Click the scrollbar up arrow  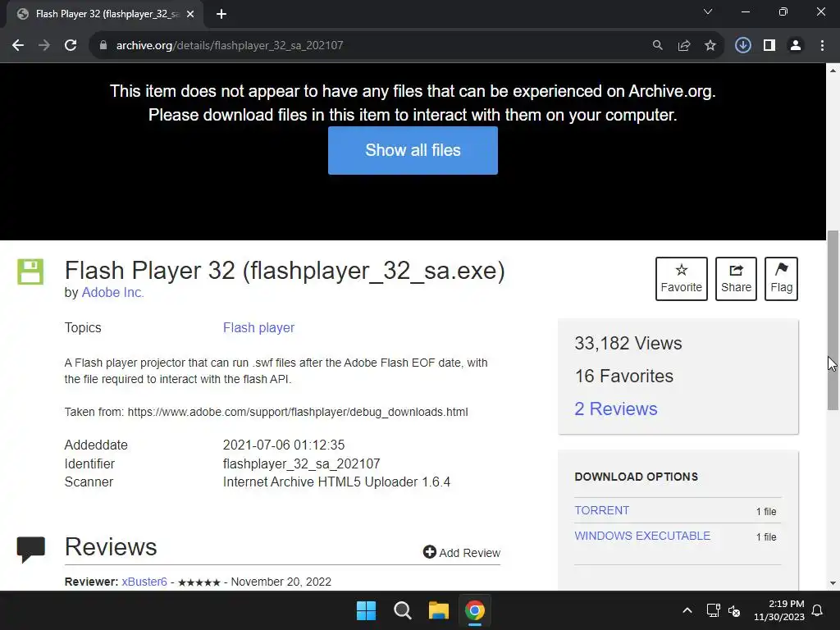[x=833, y=71]
